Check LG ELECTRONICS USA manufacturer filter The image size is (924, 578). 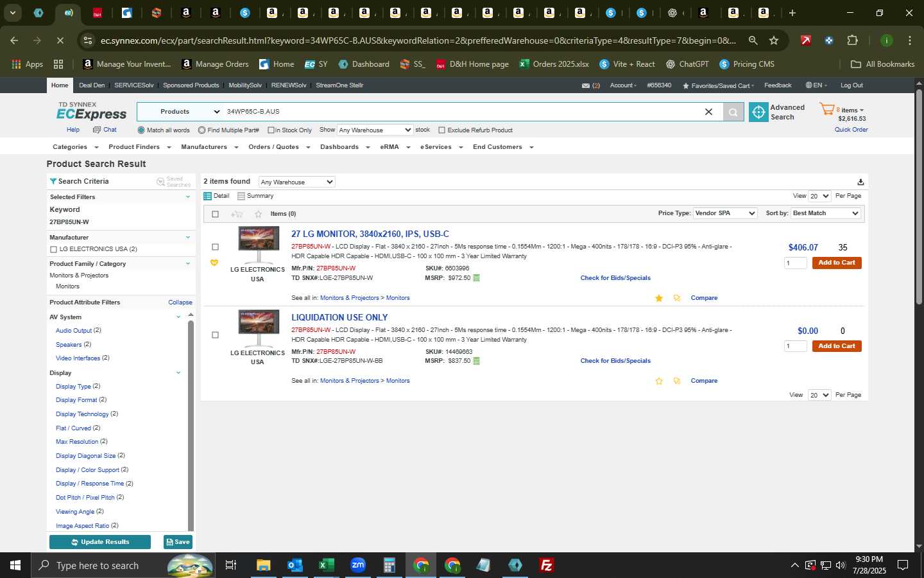tap(53, 249)
